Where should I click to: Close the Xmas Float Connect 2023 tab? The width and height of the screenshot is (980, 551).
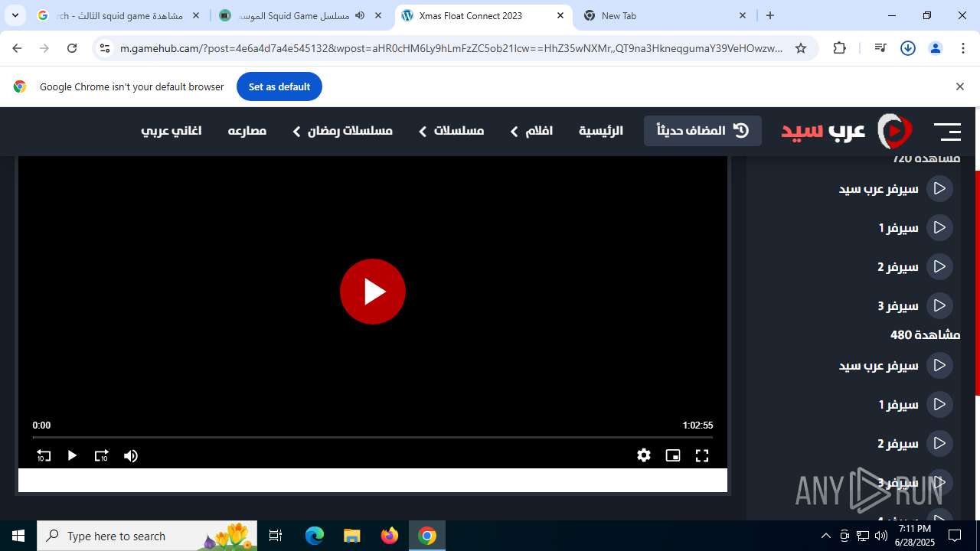[x=560, y=15]
